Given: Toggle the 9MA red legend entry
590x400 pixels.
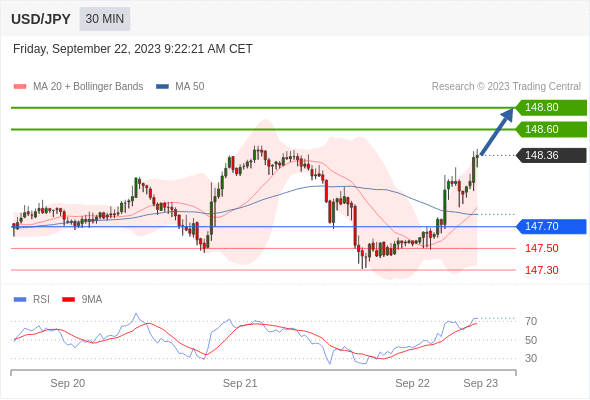Looking at the screenshot, I should (82, 300).
